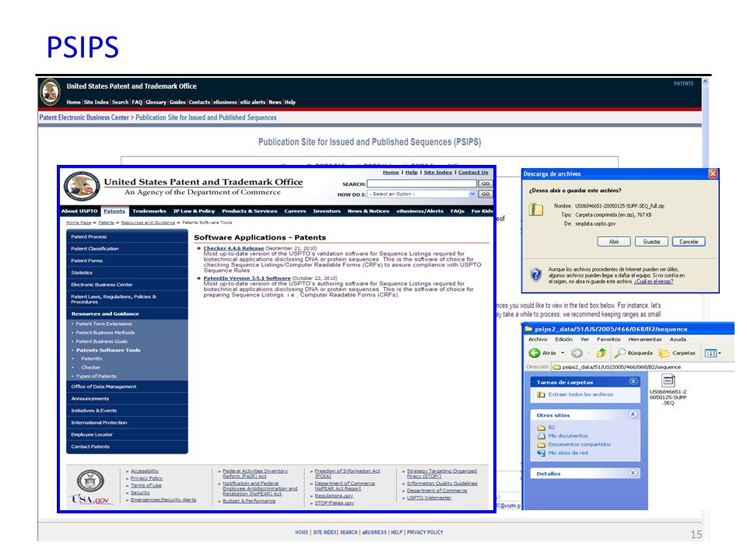Click Patents Software Tools sidebar item

click(x=108, y=350)
